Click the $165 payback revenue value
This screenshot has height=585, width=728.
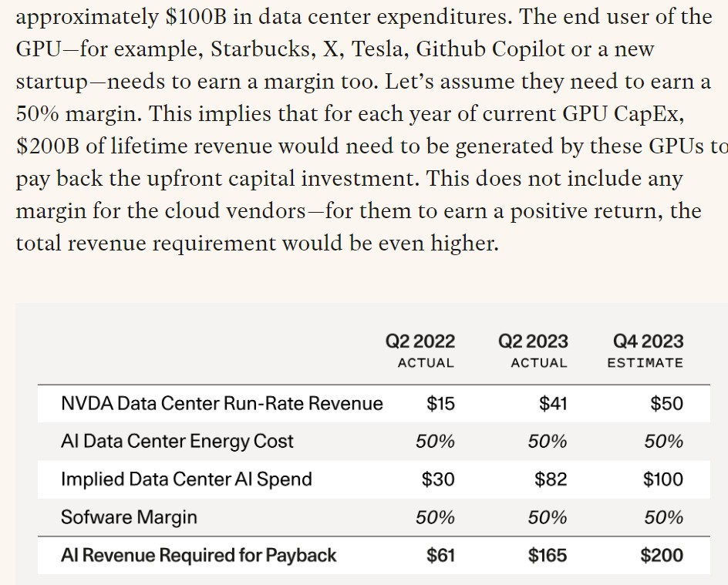[548, 555]
